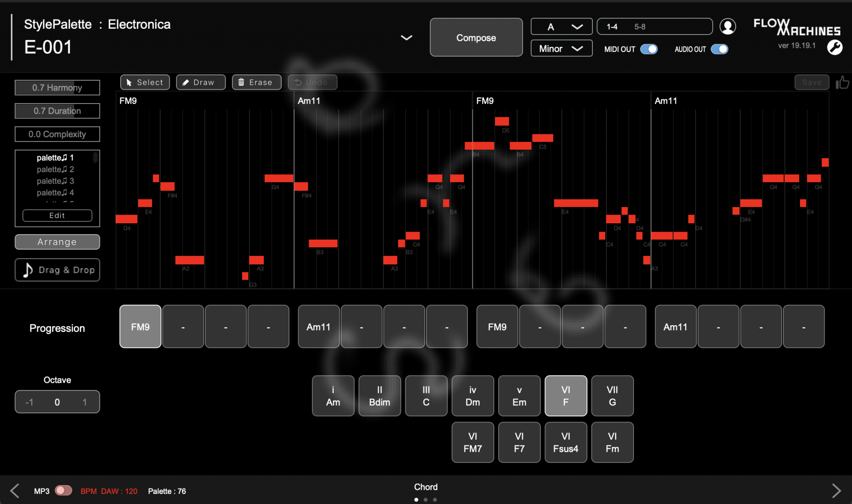Go to previous page with left arrow
Image resolution: width=852 pixels, height=504 pixels.
[x=15, y=491]
